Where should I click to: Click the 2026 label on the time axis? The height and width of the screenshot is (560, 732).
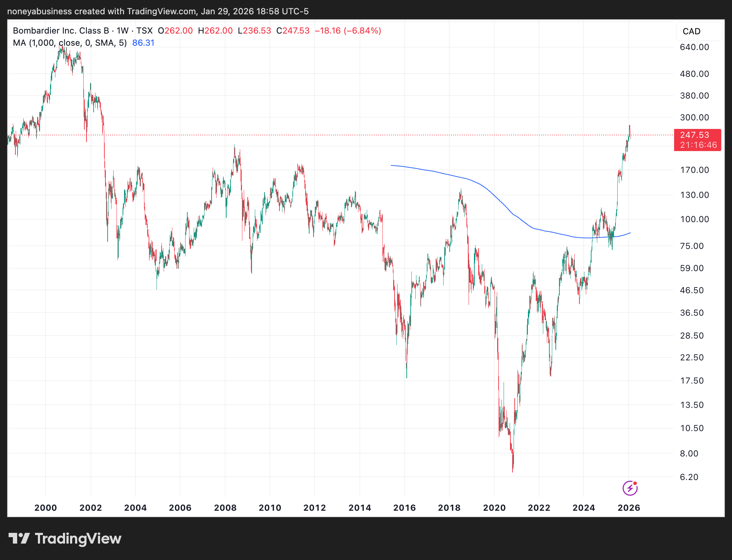(x=629, y=507)
